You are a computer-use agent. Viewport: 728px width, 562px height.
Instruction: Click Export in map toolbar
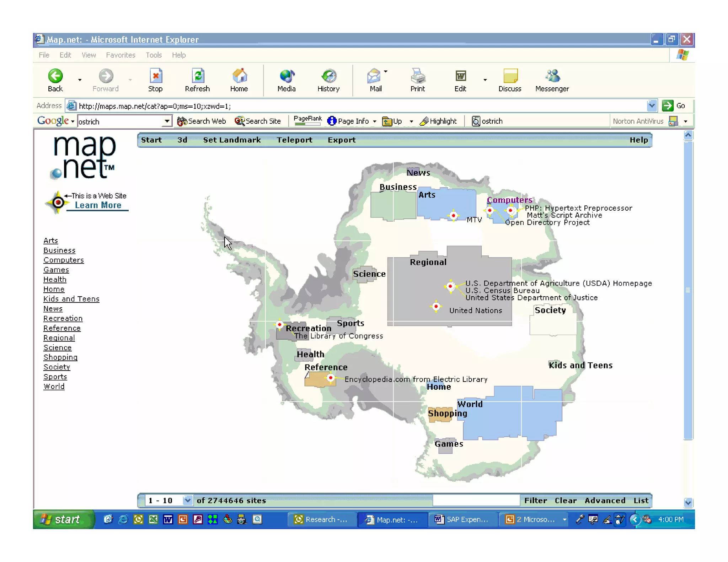[x=342, y=140]
